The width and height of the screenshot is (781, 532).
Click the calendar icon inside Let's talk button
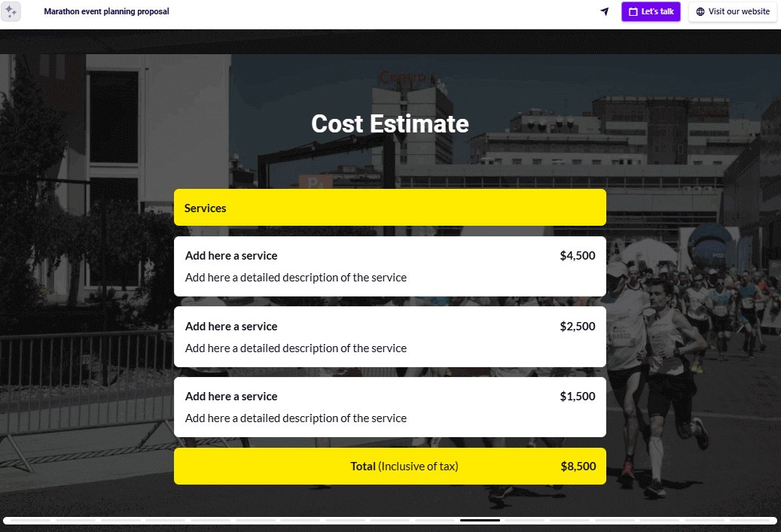point(633,11)
